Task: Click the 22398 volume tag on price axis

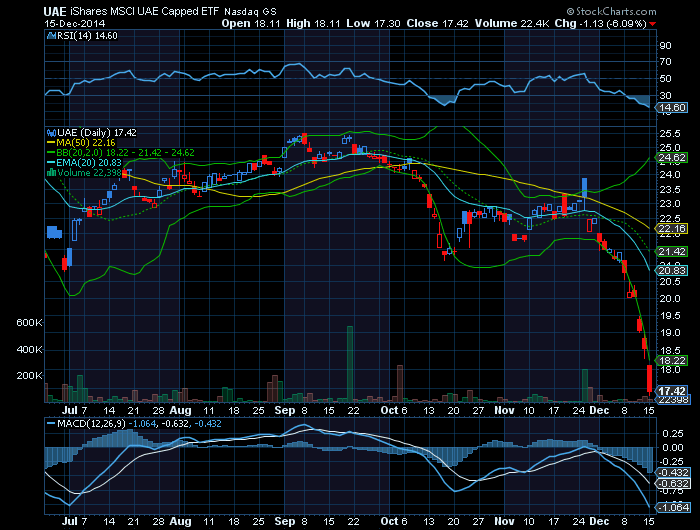Action: [672, 400]
